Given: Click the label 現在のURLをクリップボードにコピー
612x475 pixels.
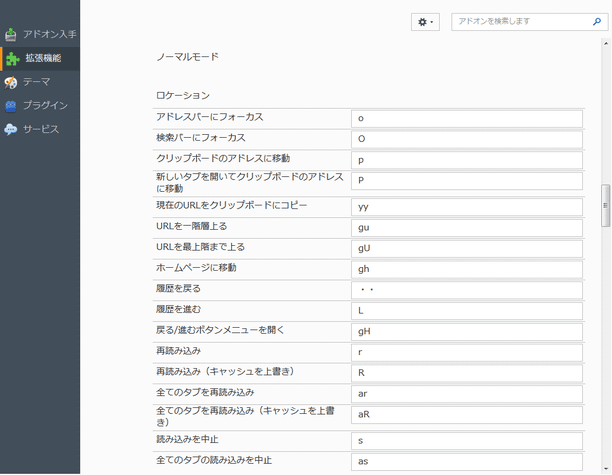Looking at the screenshot, I should coord(232,205).
